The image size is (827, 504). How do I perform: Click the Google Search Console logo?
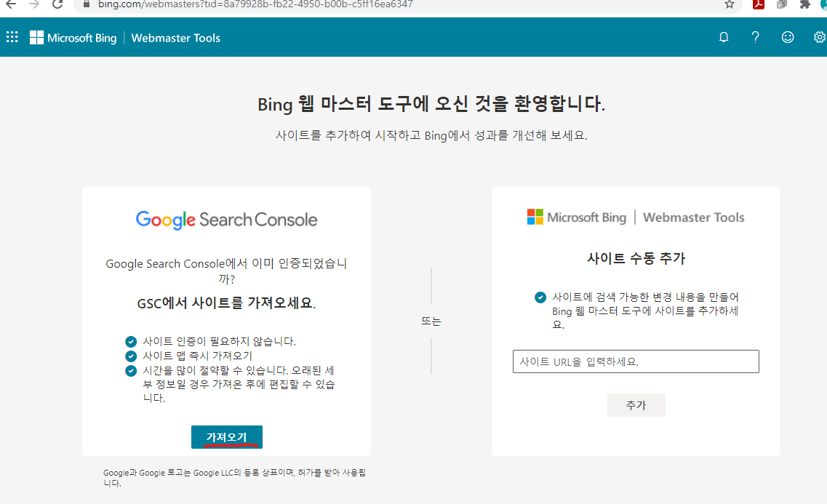click(x=227, y=220)
